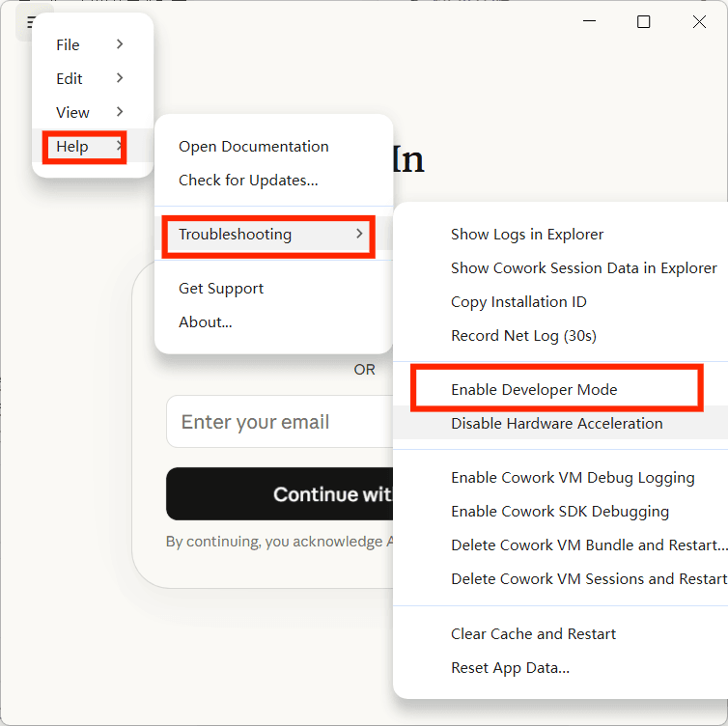Expand the File submenu chevron
This screenshot has height=726, width=728.
[x=120, y=44]
